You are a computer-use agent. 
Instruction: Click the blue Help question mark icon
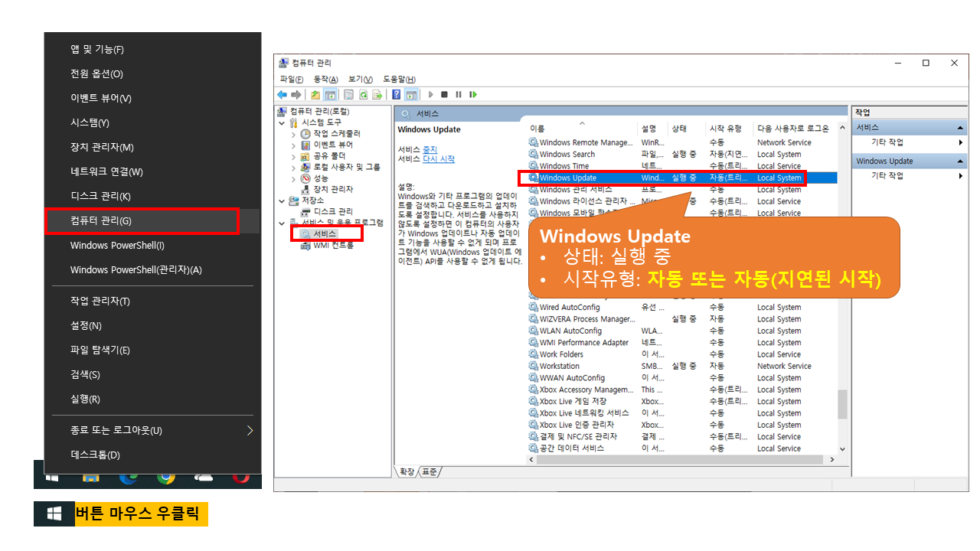pyautogui.click(x=397, y=95)
